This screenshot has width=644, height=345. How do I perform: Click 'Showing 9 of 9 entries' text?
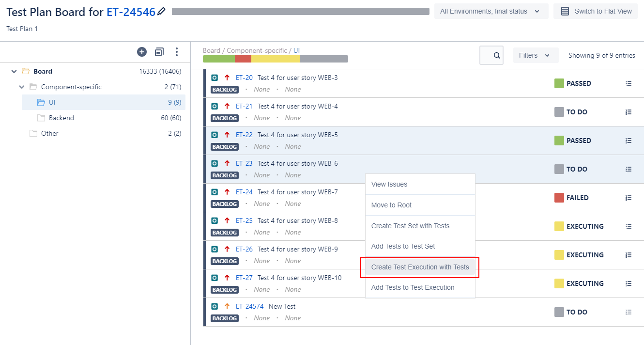pyautogui.click(x=602, y=55)
